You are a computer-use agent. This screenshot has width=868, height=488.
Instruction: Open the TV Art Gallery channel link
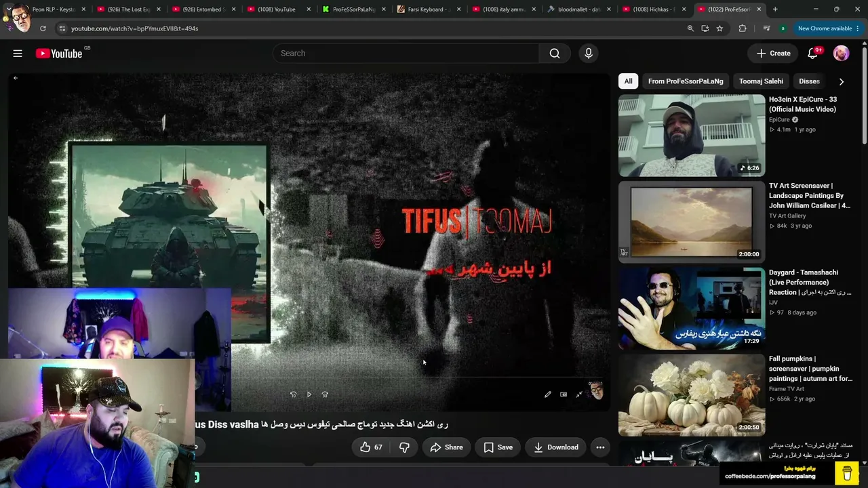pyautogui.click(x=787, y=216)
